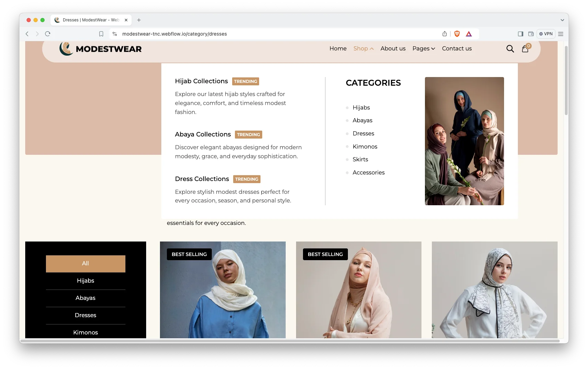588x369 pixels.
Task: Open the shopping bag cart icon
Action: [x=525, y=49]
